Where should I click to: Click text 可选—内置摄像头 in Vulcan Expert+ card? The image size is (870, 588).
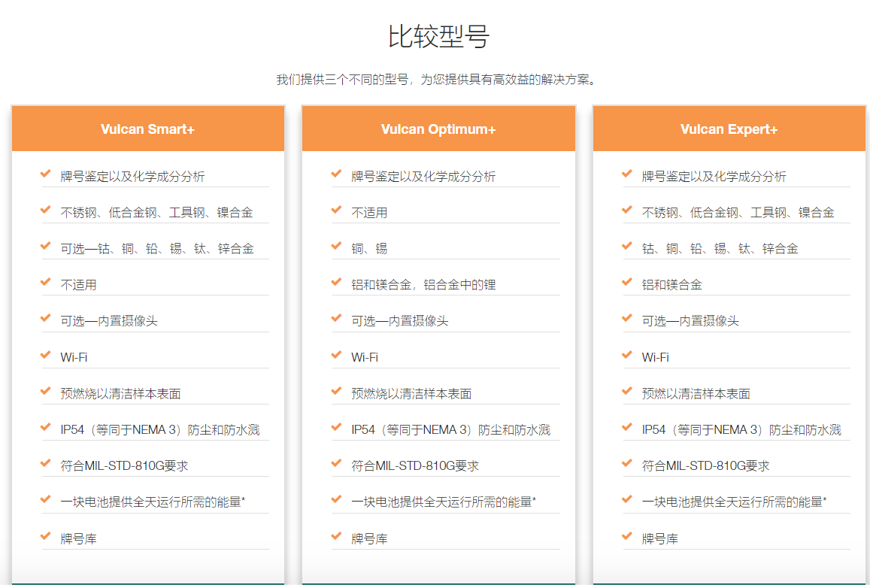(x=690, y=321)
